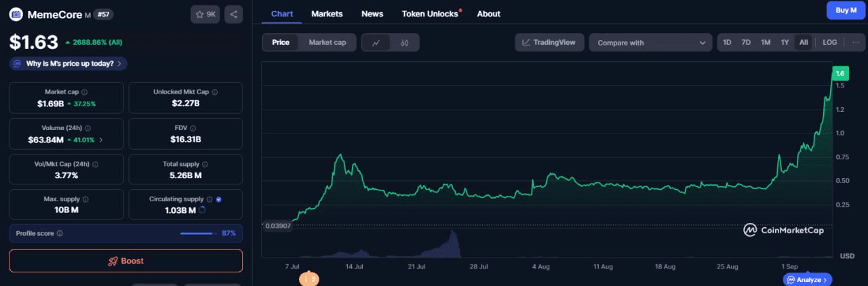Switch to the Chart tab

pos(282,14)
